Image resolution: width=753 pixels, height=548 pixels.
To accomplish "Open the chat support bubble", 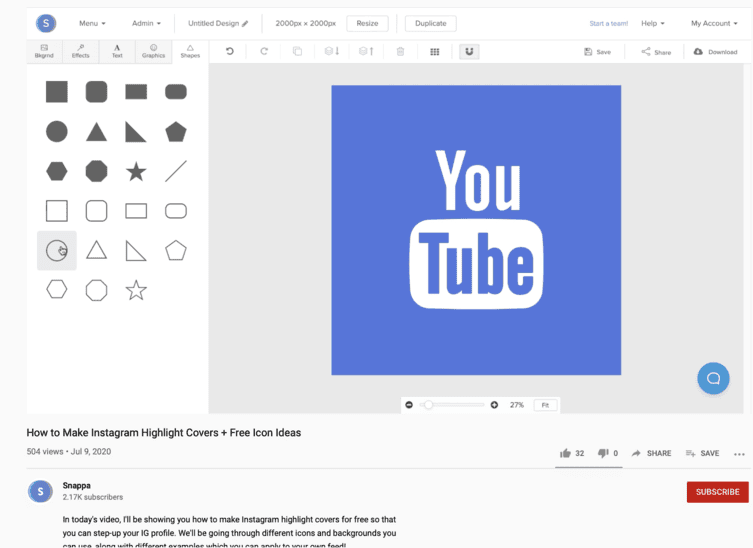I will pyautogui.click(x=713, y=378).
